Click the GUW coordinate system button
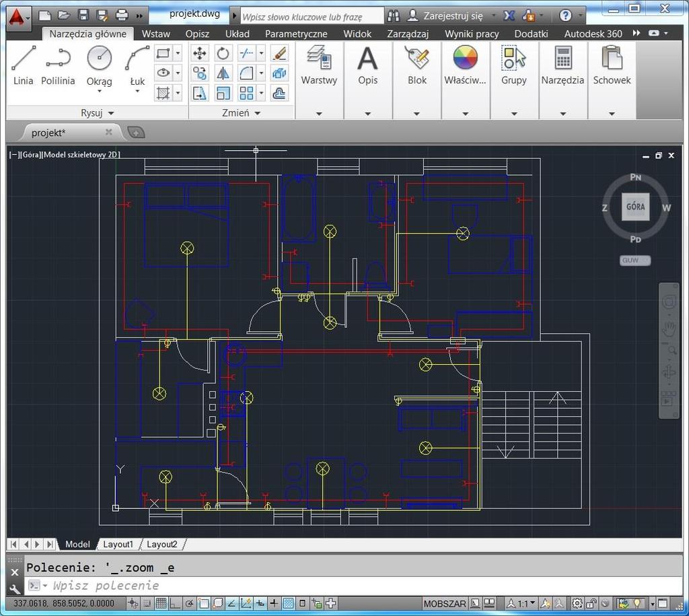The image size is (689, 616). tap(635, 261)
